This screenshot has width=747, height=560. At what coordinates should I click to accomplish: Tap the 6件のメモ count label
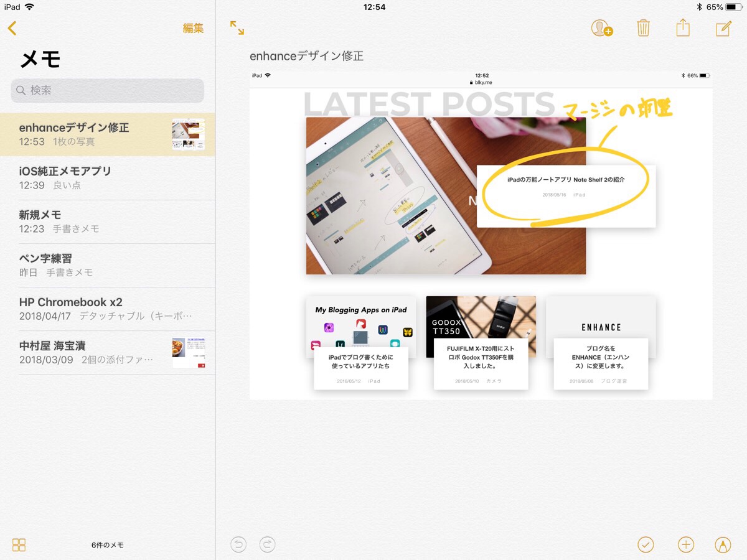(107, 545)
